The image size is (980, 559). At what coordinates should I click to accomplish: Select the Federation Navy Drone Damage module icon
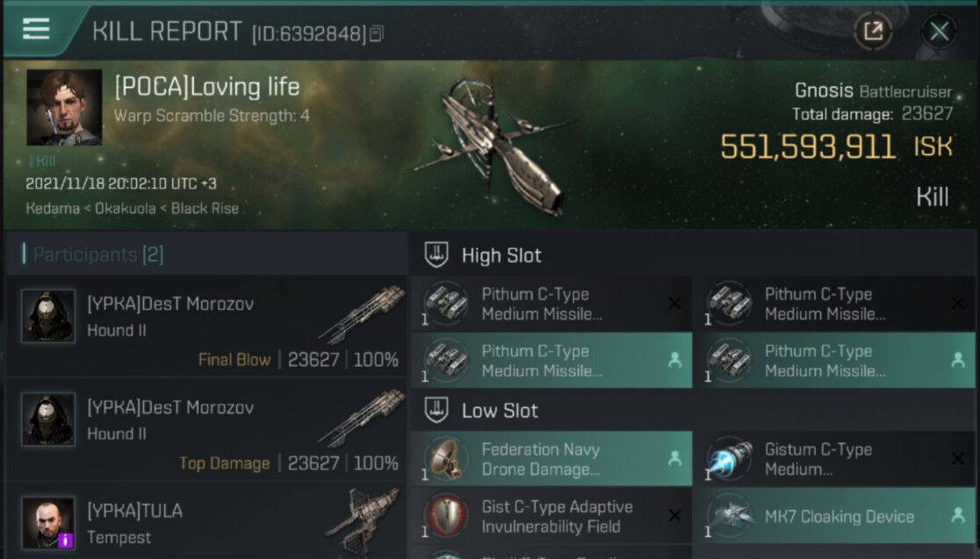(446, 459)
